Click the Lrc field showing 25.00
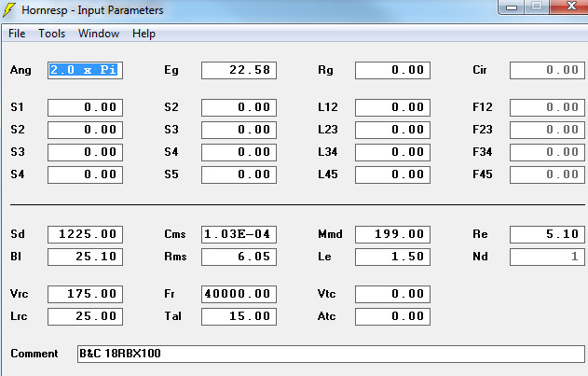The image size is (588, 376). pyautogui.click(x=85, y=316)
